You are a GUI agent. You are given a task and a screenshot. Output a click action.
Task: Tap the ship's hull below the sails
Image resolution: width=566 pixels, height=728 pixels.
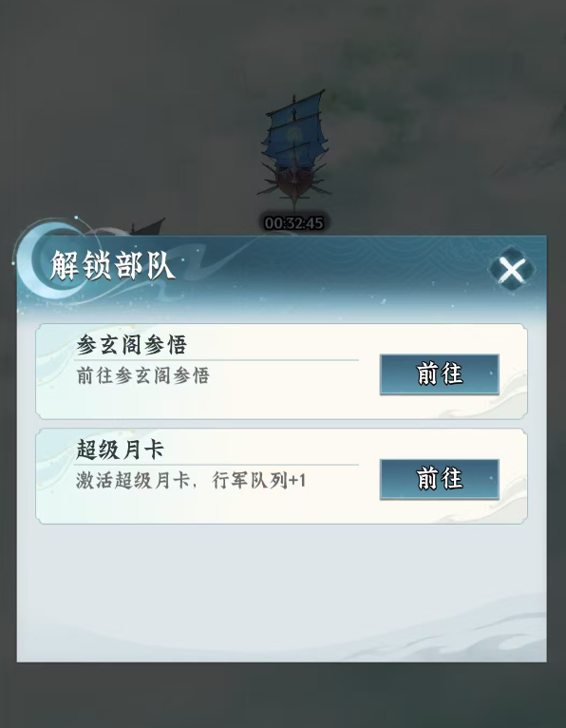click(294, 183)
